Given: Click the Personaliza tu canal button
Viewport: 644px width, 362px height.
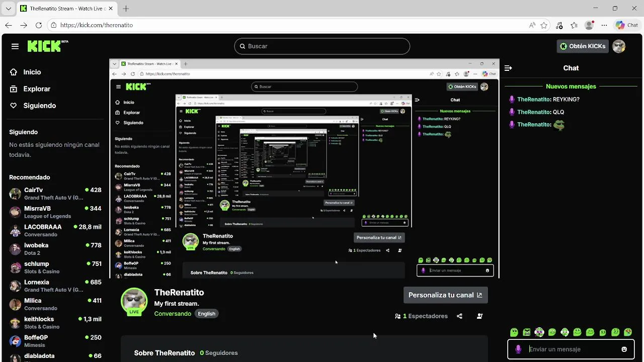Looking at the screenshot, I should tap(445, 295).
